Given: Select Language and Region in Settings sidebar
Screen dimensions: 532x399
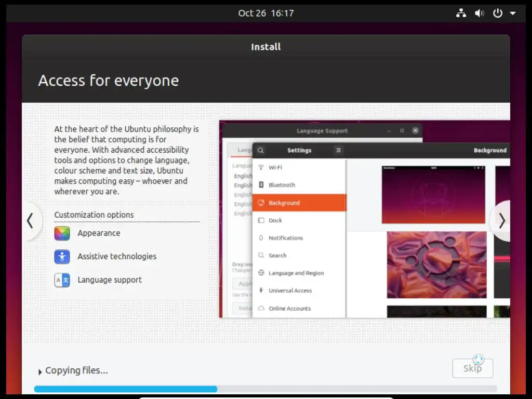Looking at the screenshot, I should 299,273.
